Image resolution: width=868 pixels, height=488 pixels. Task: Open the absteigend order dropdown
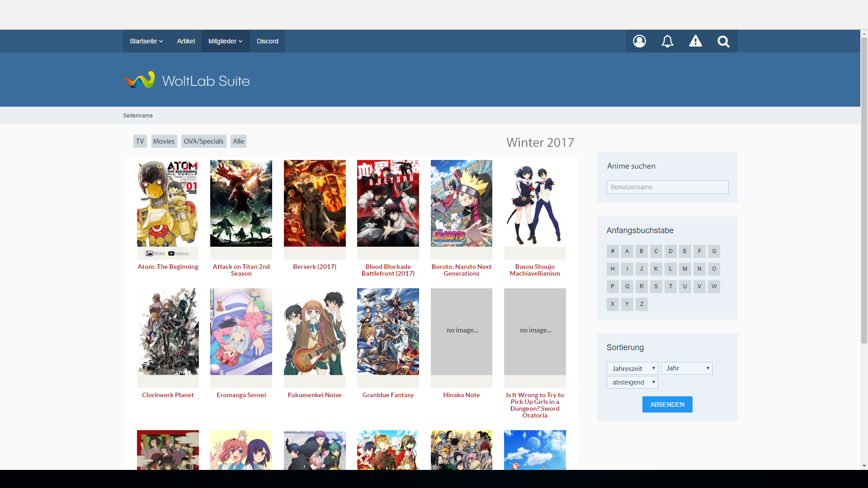(632, 382)
